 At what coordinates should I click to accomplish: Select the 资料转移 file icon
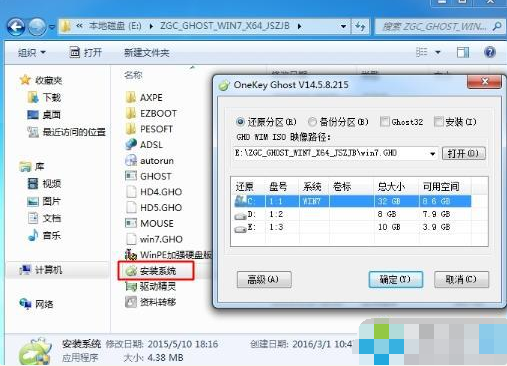[131, 302]
